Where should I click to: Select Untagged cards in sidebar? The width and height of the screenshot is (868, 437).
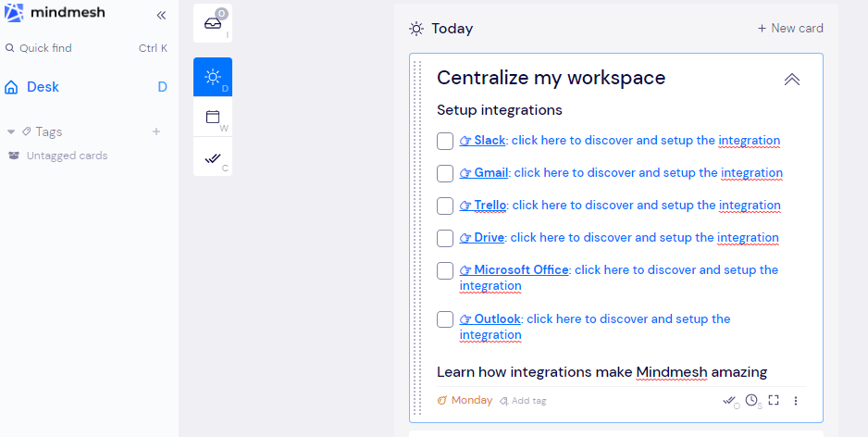67,156
